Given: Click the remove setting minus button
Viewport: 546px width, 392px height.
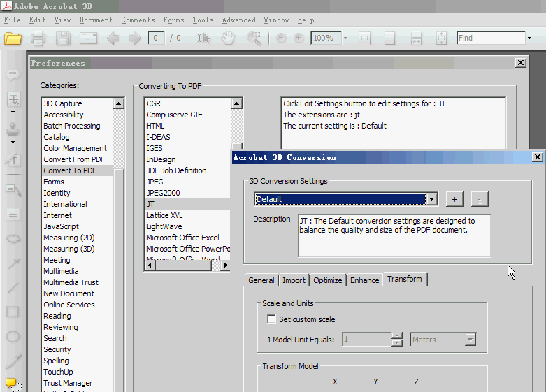Looking at the screenshot, I should (x=480, y=200).
